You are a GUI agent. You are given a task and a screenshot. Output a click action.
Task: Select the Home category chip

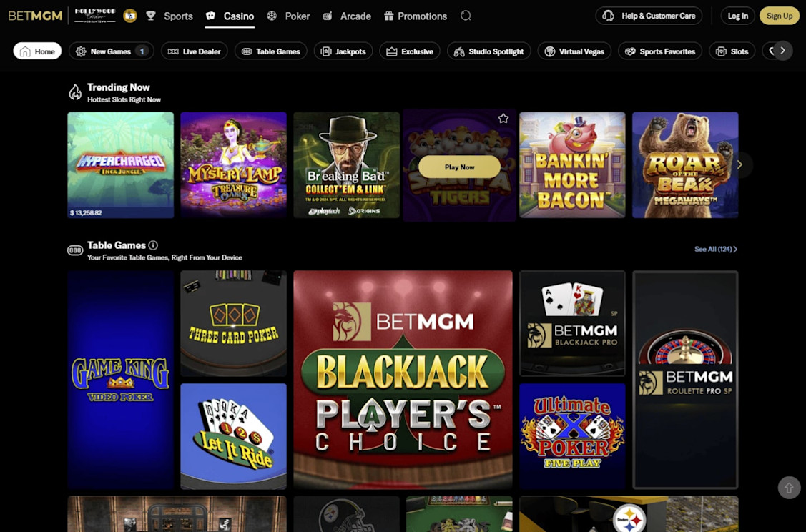coord(37,51)
